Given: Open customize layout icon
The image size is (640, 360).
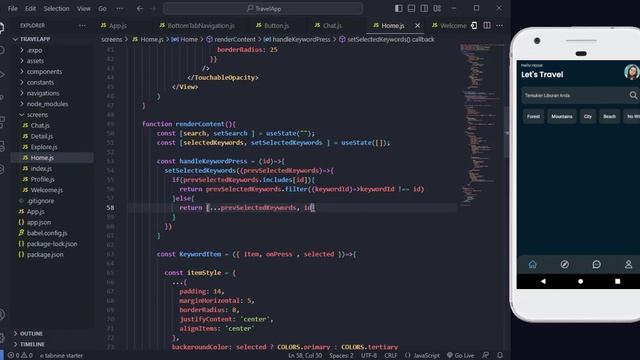Looking at the screenshot, I should [437, 8].
